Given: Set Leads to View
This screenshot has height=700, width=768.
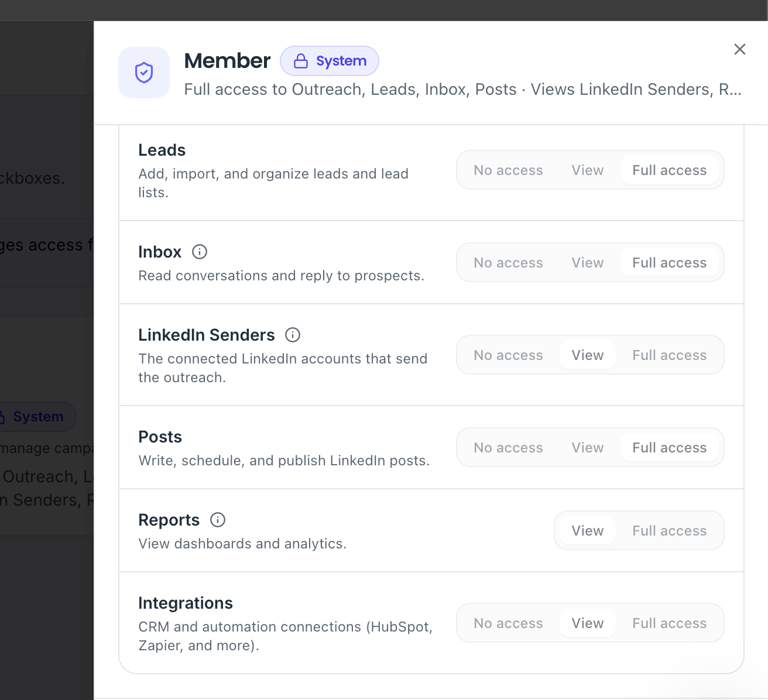Looking at the screenshot, I should point(588,170).
